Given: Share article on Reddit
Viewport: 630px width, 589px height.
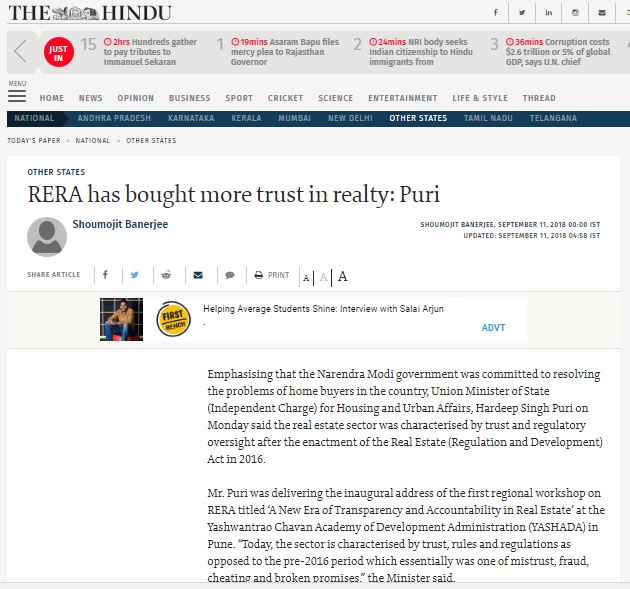Looking at the screenshot, I should (166, 275).
